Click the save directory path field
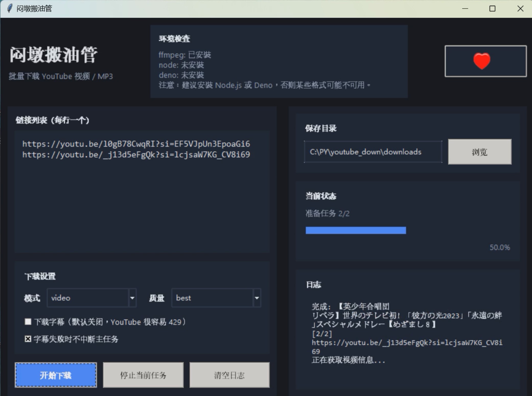Screen dimensions: 532x396 click(373, 152)
